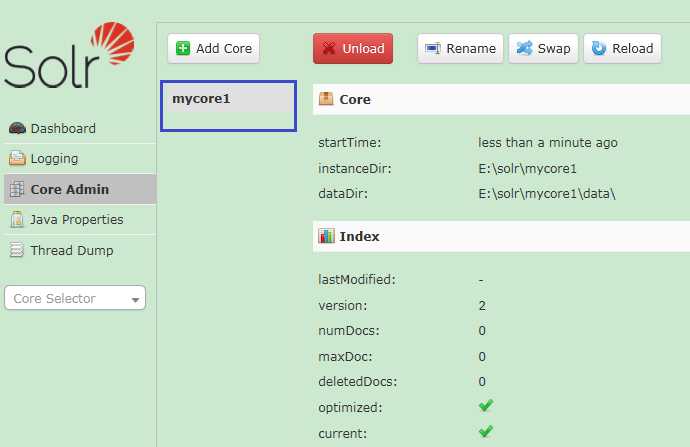The height and width of the screenshot is (447, 690).
Task: Click the numDocs value 0
Action: click(x=482, y=330)
